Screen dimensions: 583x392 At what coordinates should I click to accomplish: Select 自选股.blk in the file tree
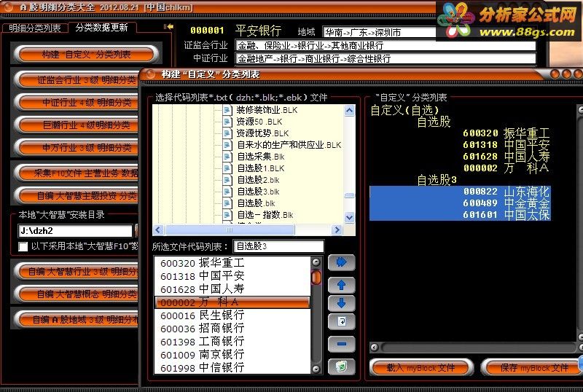click(x=256, y=203)
